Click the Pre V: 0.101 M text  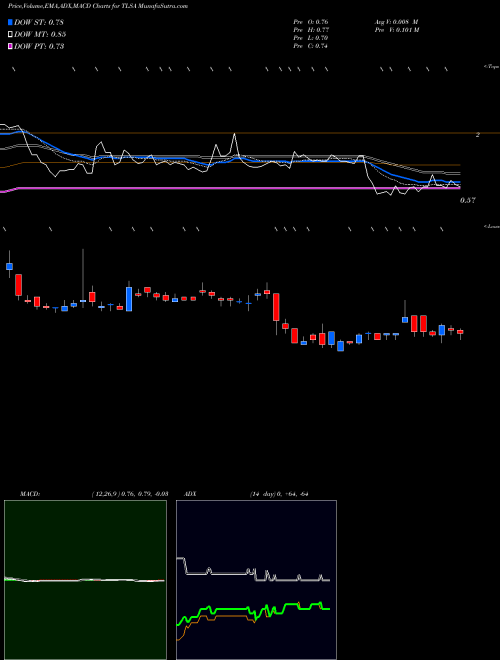397,30
